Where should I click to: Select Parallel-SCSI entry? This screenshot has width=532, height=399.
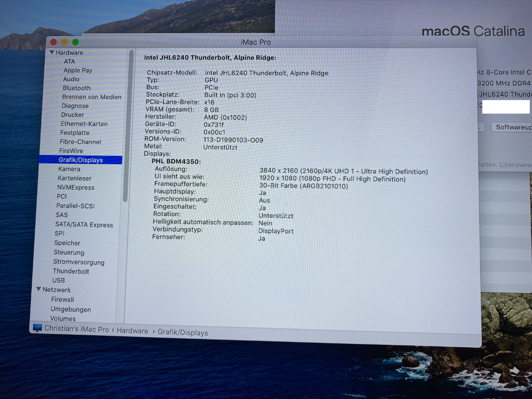tap(75, 206)
